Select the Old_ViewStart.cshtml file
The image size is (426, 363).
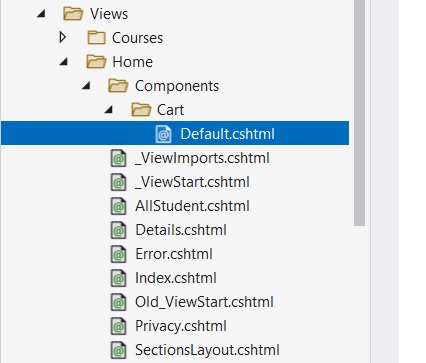[204, 302]
